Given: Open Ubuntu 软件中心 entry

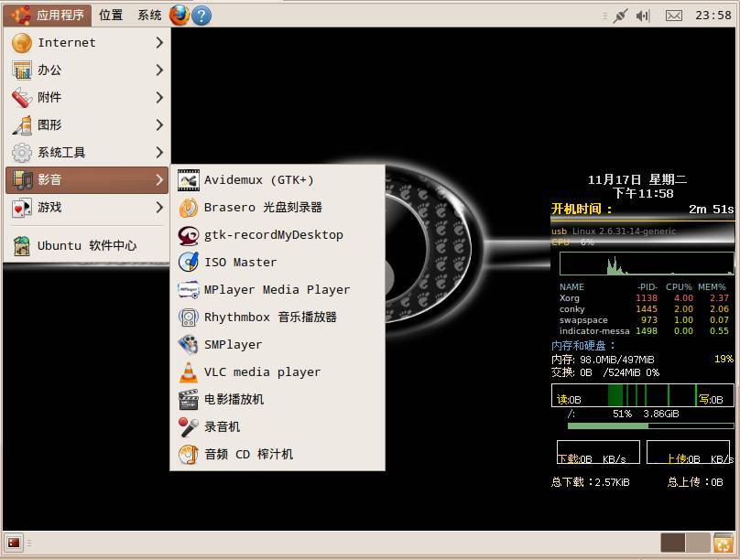Looking at the screenshot, I should [x=87, y=245].
